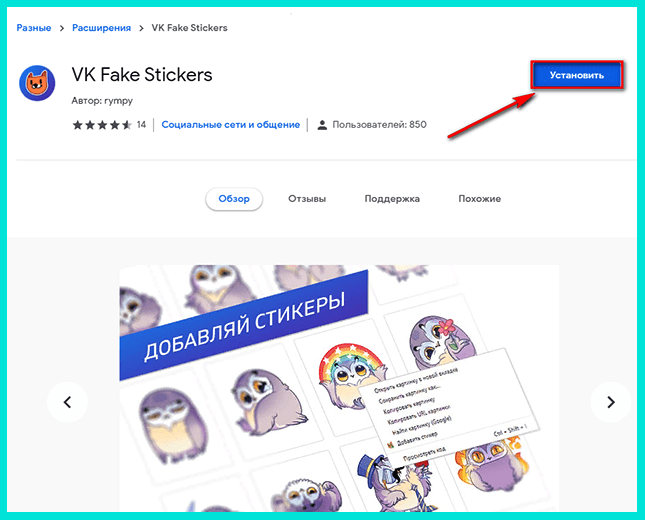This screenshot has width=645, height=520.
Task: Switch to the Отзывы tab
Action: (307, 199)
